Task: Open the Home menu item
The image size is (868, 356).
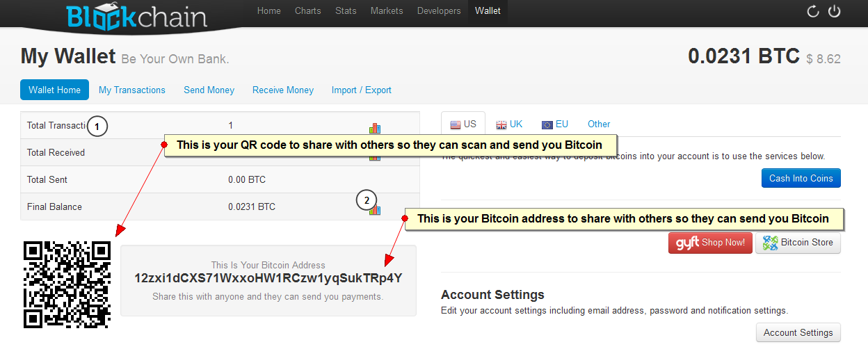Action: coord(269,10)
